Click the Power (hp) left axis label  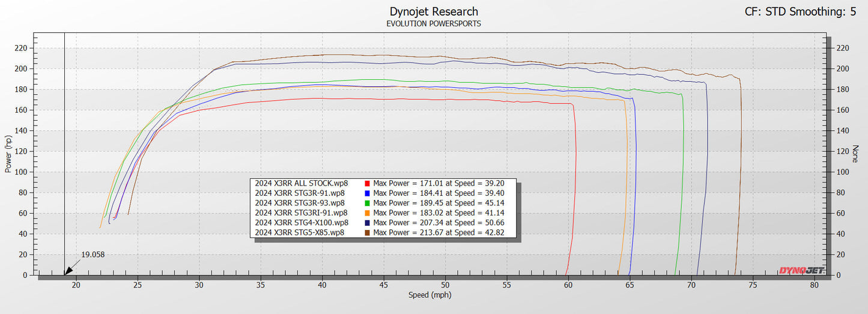click(x=8, y=155)
